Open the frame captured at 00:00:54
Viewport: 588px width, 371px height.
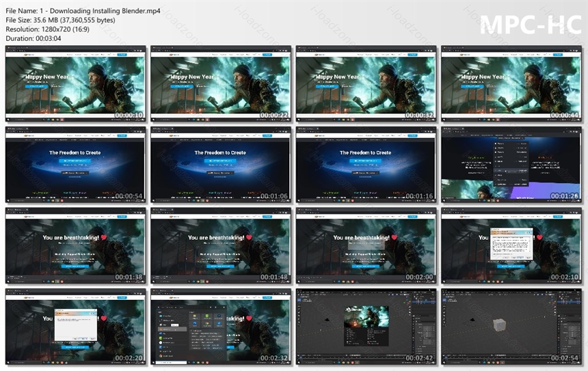click(x=76, y=165)
